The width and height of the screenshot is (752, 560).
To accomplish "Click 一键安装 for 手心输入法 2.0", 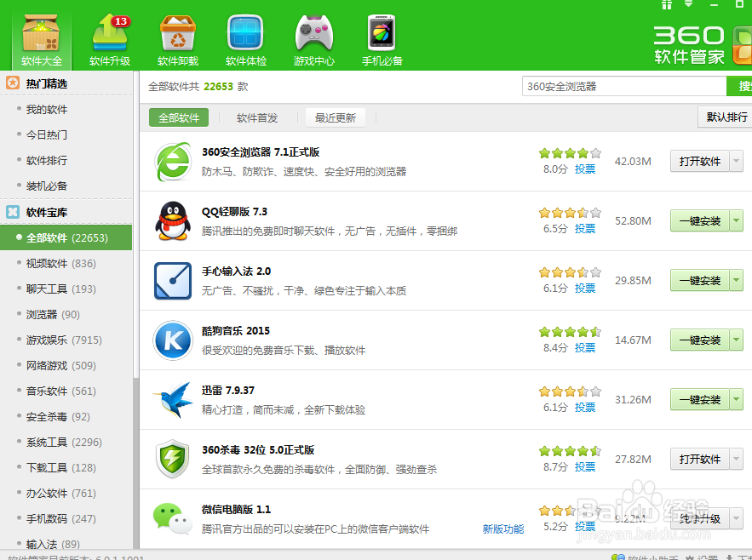I will click(x=700, y=280).
